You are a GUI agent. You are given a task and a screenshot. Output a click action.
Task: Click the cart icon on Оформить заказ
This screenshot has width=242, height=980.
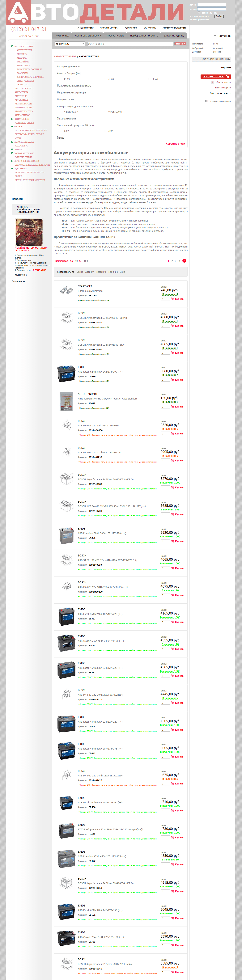point(227,76)
